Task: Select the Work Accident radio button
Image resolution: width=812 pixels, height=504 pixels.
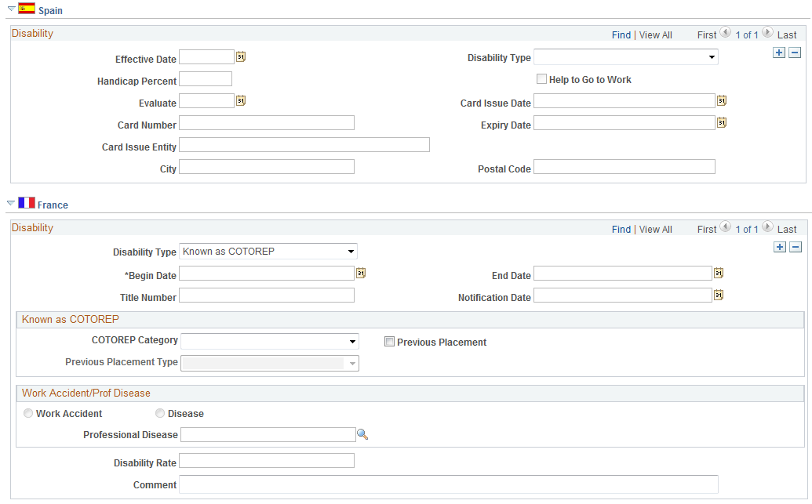Action: click(x=28, y=413)
